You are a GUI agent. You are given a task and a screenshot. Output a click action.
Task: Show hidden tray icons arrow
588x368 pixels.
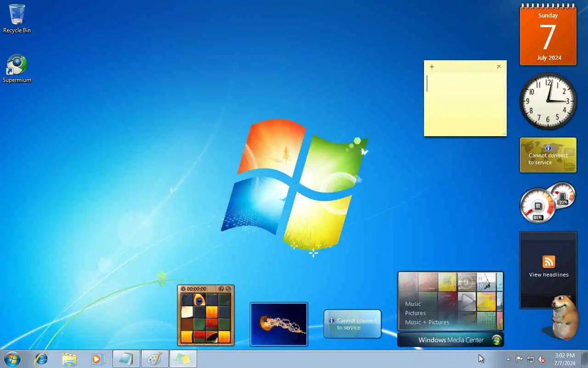click(x=508, y=359)
